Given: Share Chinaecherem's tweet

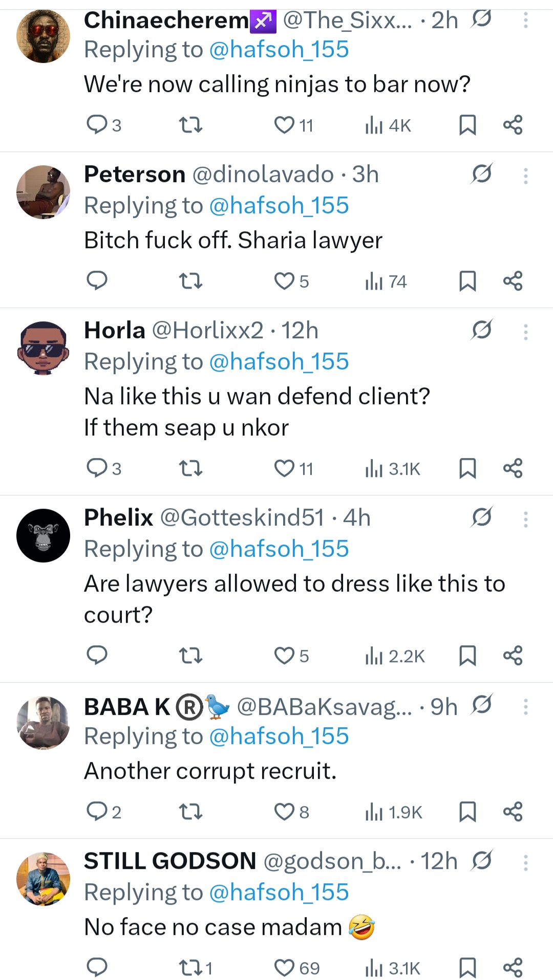Looking at the screenshot, I should coord(513,125).
